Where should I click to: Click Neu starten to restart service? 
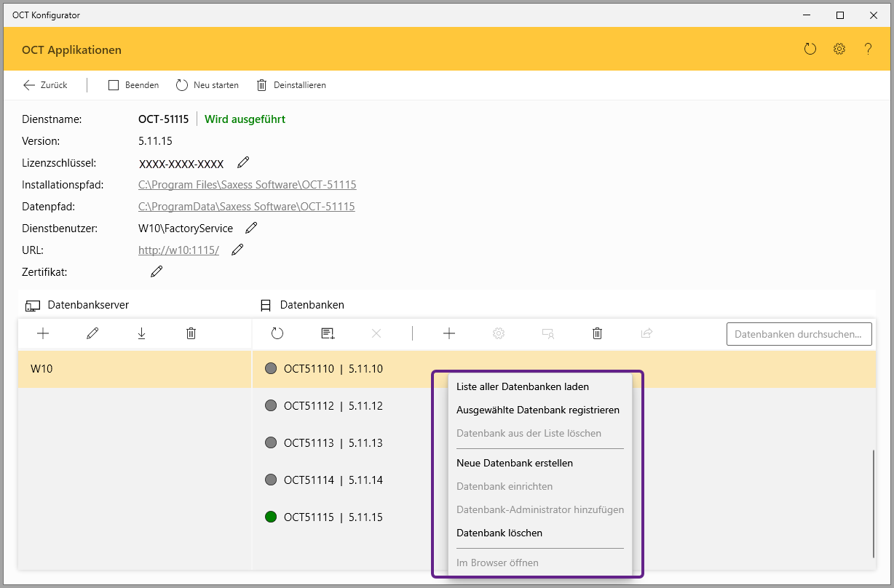(x=207, y=85)
